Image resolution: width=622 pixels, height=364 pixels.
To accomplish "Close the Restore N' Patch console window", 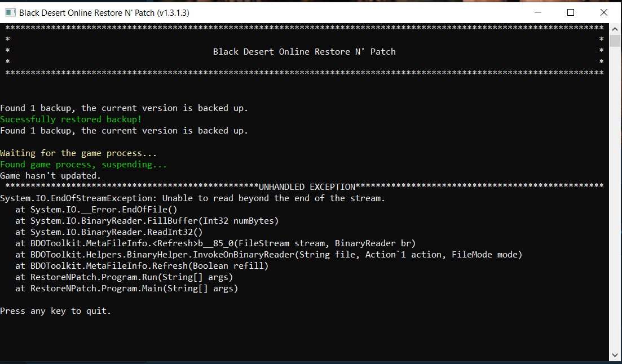I will pos(604,12).
